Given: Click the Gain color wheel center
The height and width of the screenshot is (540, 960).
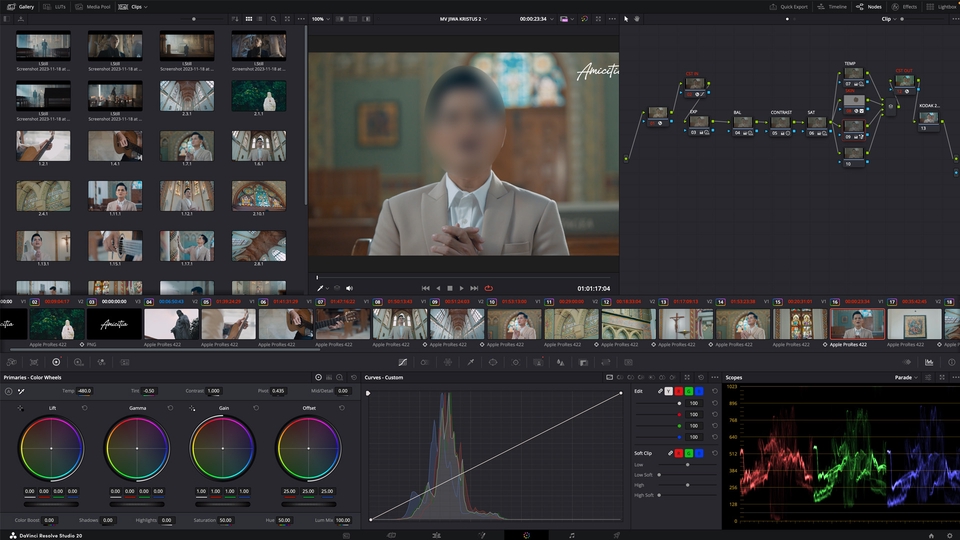Looking at the screenshot, I should coord(222,448).
